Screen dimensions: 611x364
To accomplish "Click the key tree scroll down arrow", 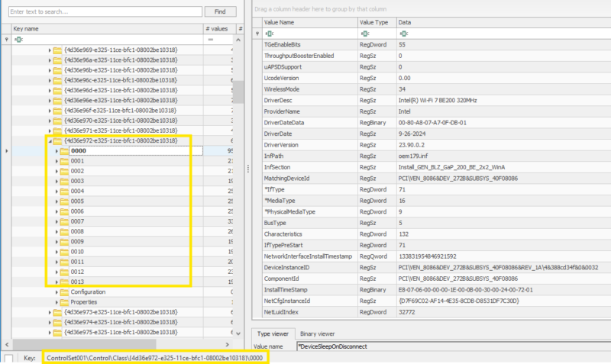I will click(x=238, y=333).
